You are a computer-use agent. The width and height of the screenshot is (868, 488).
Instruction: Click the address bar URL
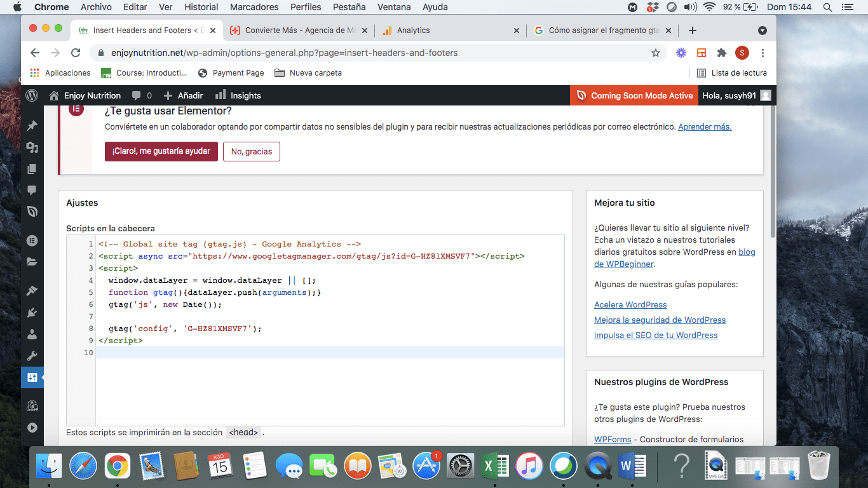pyautogui.click(x=284, y=53)
